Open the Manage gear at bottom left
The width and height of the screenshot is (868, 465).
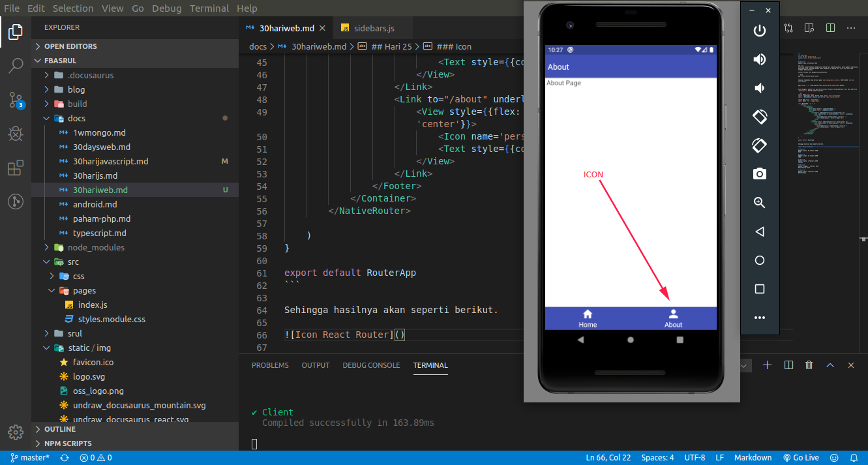pos(16,432)
